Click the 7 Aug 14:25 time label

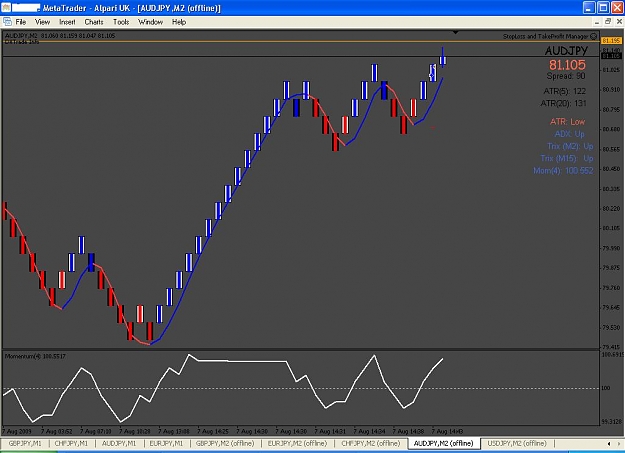213,431
